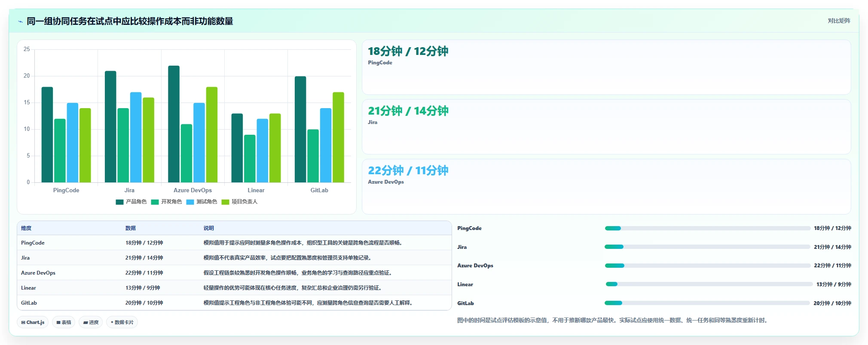Click the footnote starting 图中的时间是试点评估模板的示意值
This screenshot has width=868, height=345.
click(x=613, y=320)
